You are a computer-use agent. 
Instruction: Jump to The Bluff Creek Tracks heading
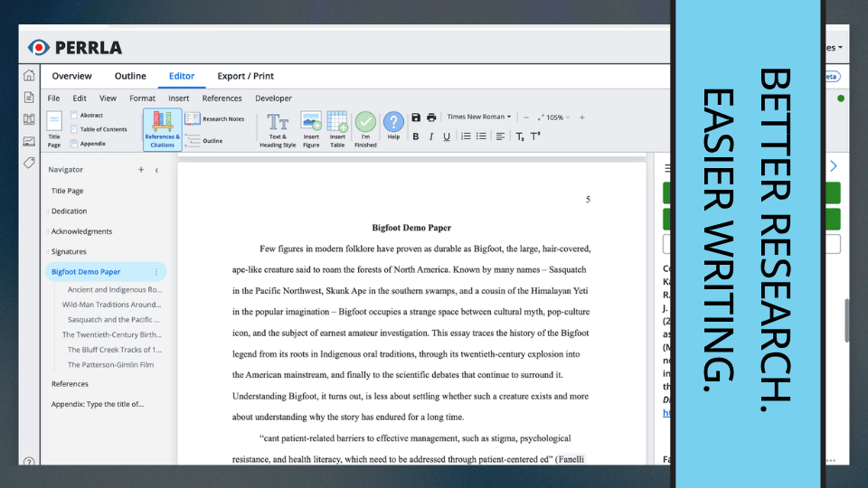point(115,350)
